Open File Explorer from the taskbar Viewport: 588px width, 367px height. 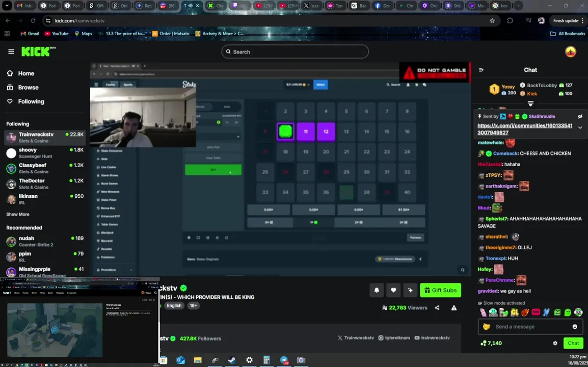click(198, 360)
